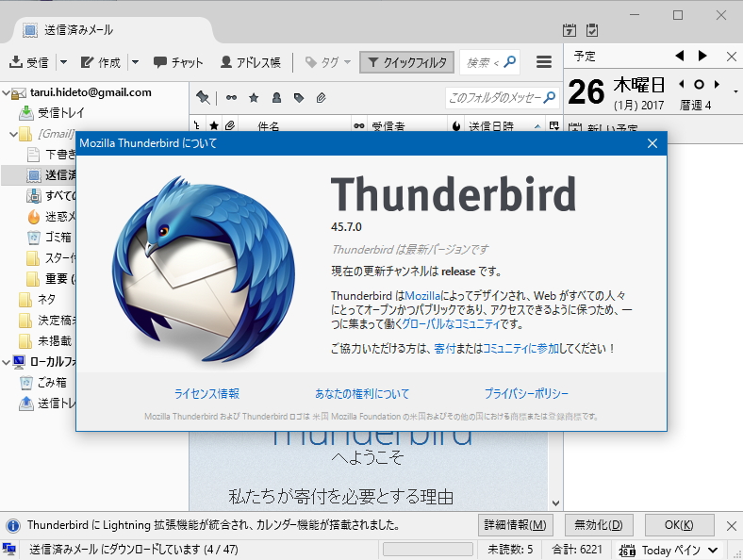Click the folder message search field
743x560 pixels.
click(503, 98)
